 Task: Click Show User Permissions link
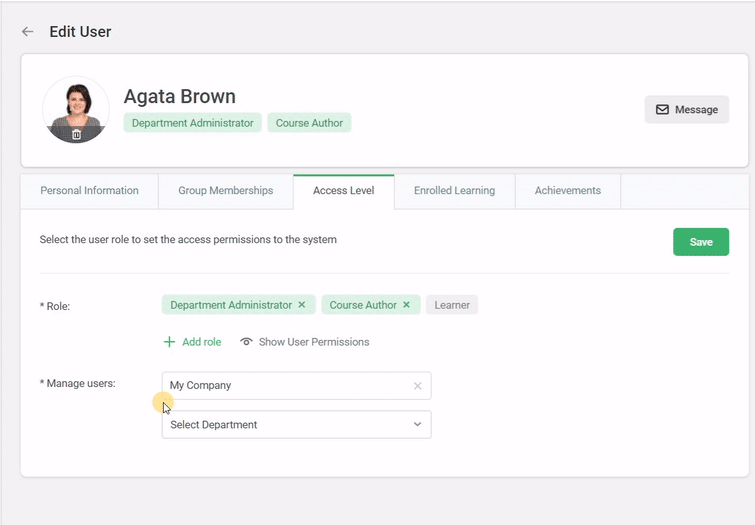[313, 342]
